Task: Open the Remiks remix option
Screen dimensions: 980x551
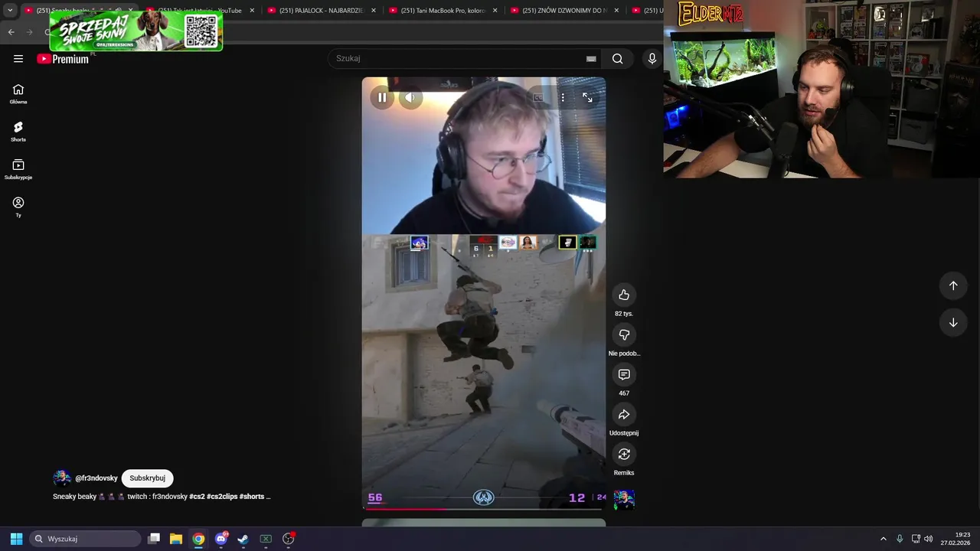Action: tap(624, 455)
